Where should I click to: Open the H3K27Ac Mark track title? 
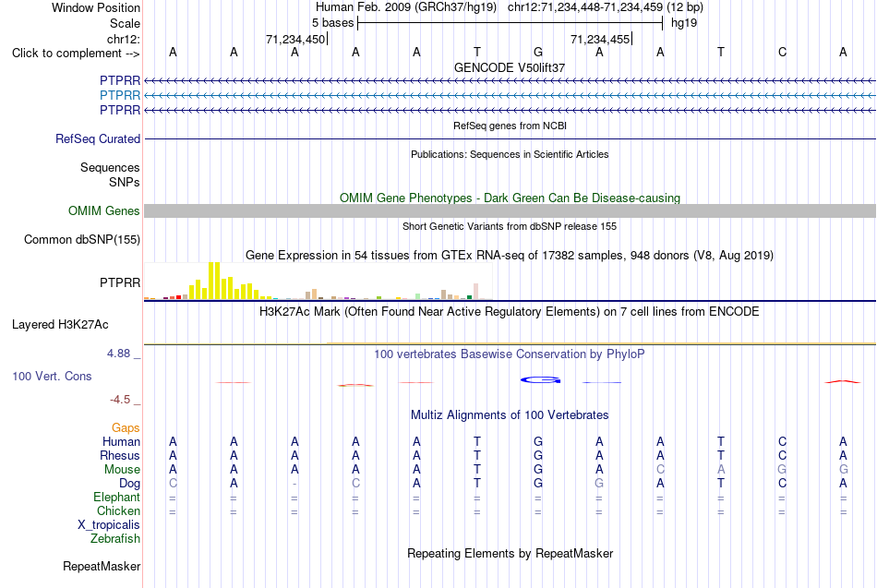pos(510,312)
